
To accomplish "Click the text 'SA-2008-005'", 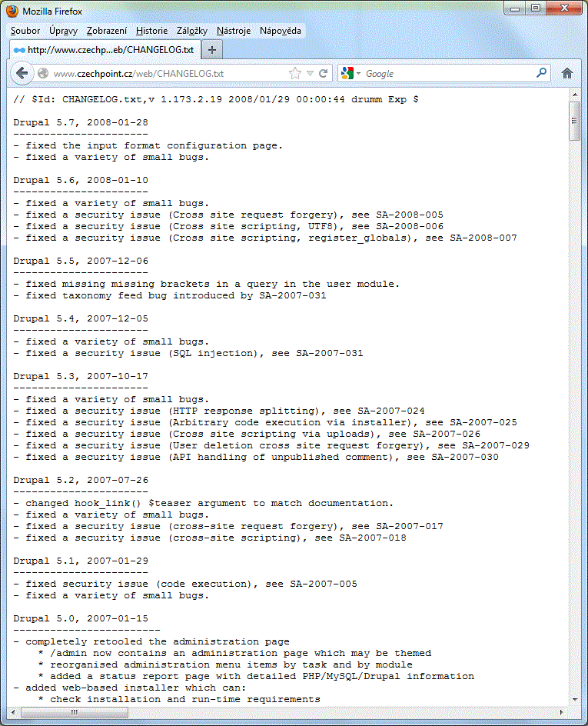I will pyautogui.click(x=410, y=215).
